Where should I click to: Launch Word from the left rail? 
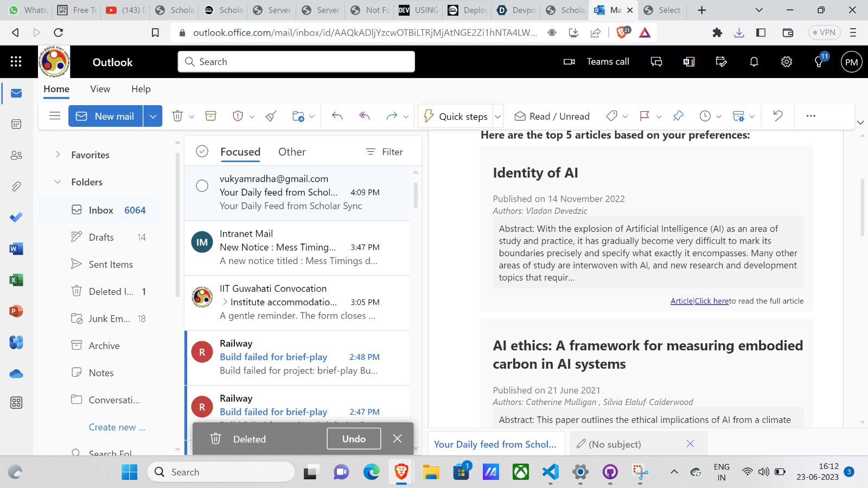click(x=16, y=249)
